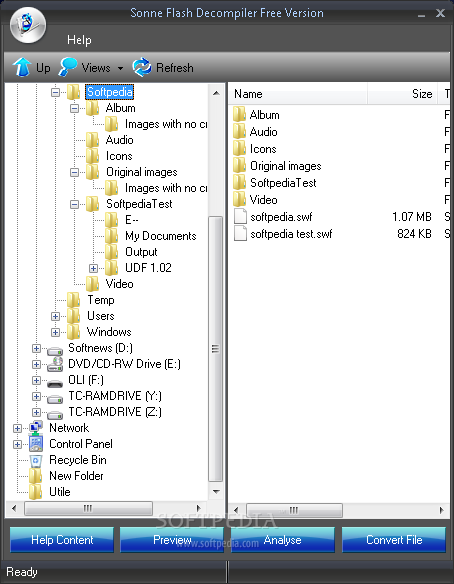
Task: Open the Views toolbar option
Action: pos(84,67)
